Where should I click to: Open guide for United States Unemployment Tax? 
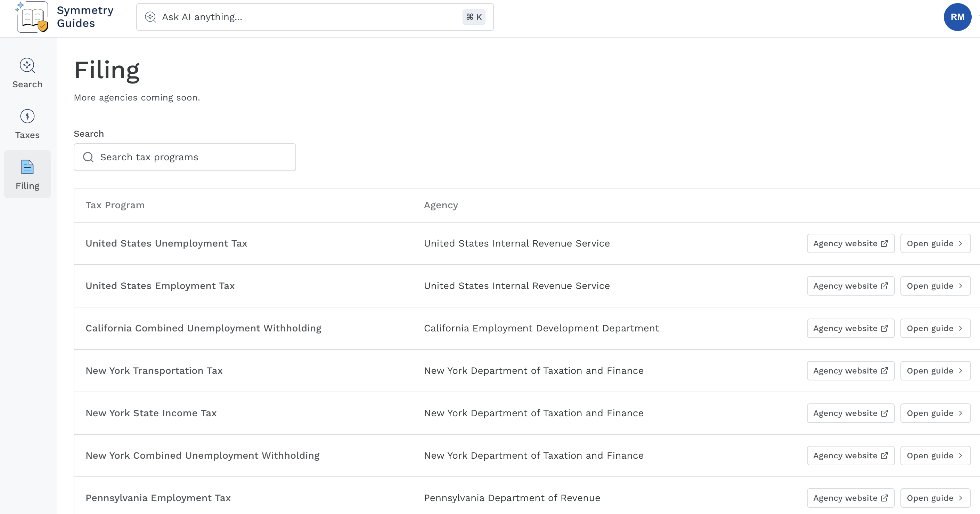click(935, 243)
